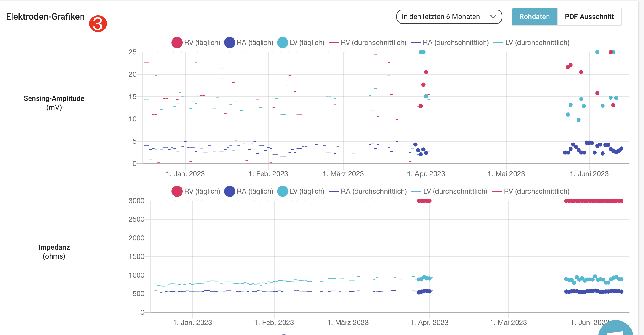
Task: Toggle RV (täglich) series in Sensing-Amplitude legend
Action: click(196, 43)
